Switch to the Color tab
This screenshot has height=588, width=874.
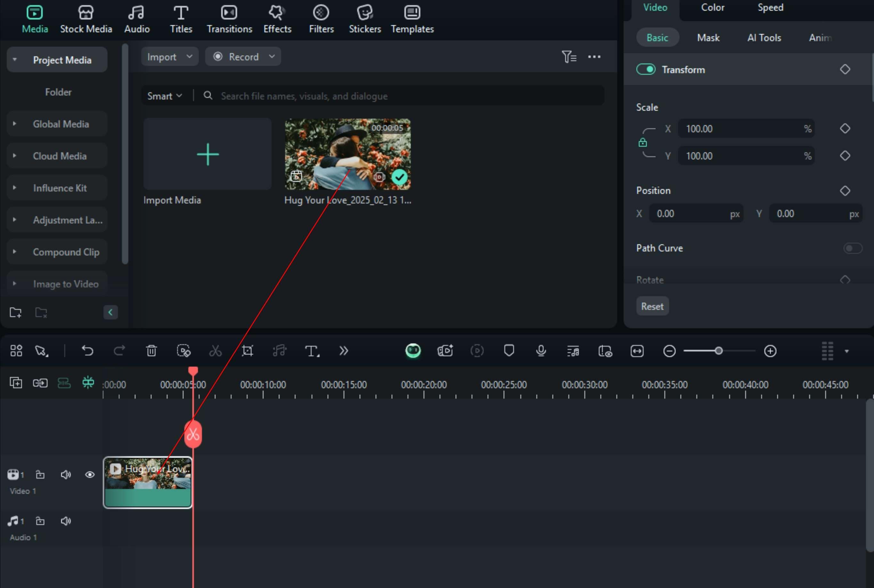[x=713, y=7]
